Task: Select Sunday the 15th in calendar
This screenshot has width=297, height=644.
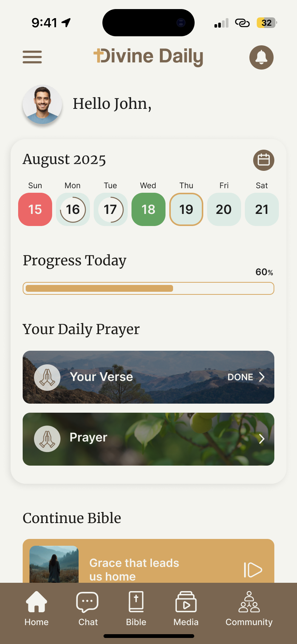Action: point(35,209)
